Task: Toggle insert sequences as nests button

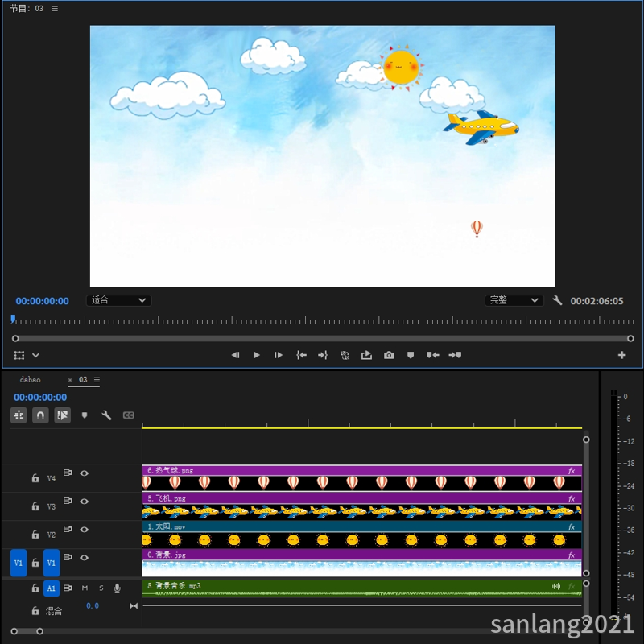Action: (19, 415)
